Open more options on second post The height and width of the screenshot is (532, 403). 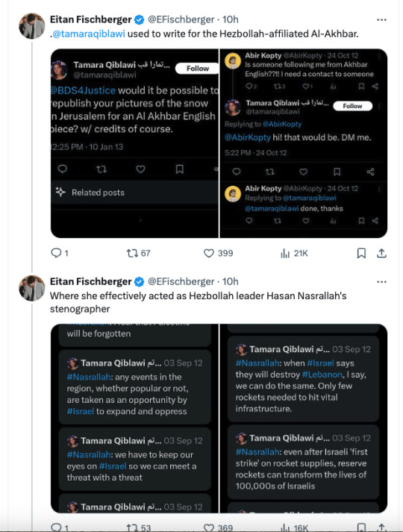click(x=381, y=281)
